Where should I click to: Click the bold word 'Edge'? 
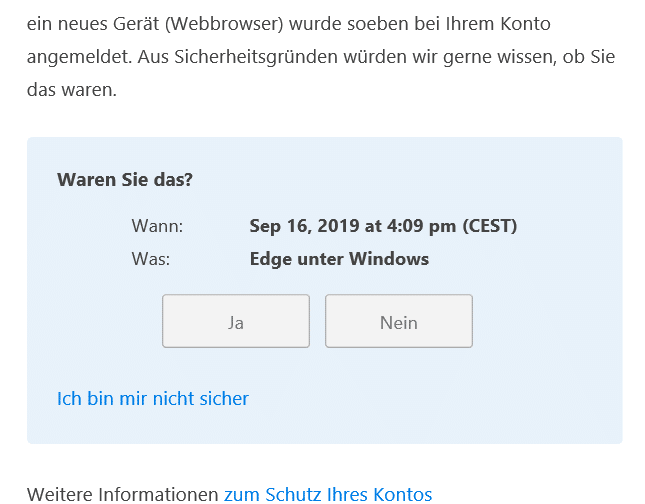271,259
